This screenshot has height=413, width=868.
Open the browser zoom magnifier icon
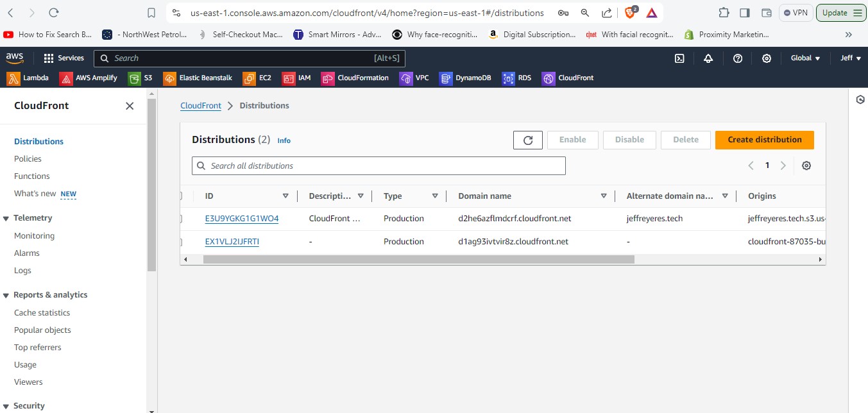click(584, 13)
